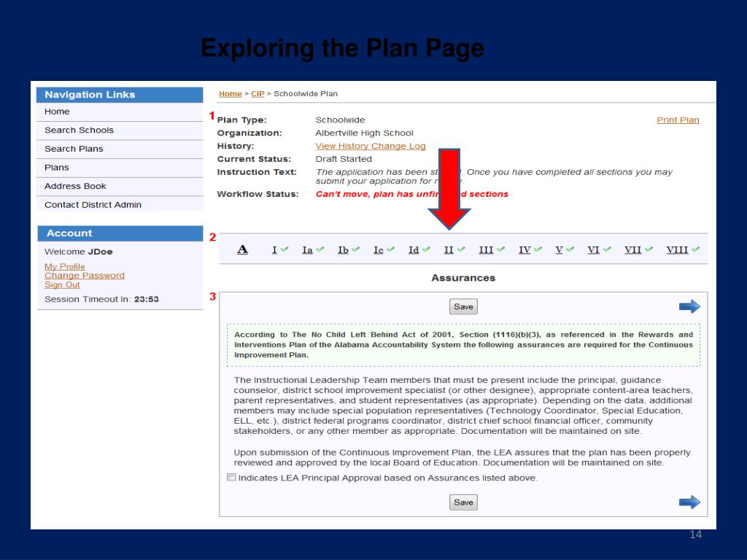Click the bottom blue next-section arrow
Viewport: 747px width, 560px height.
(x=689, y=502)
